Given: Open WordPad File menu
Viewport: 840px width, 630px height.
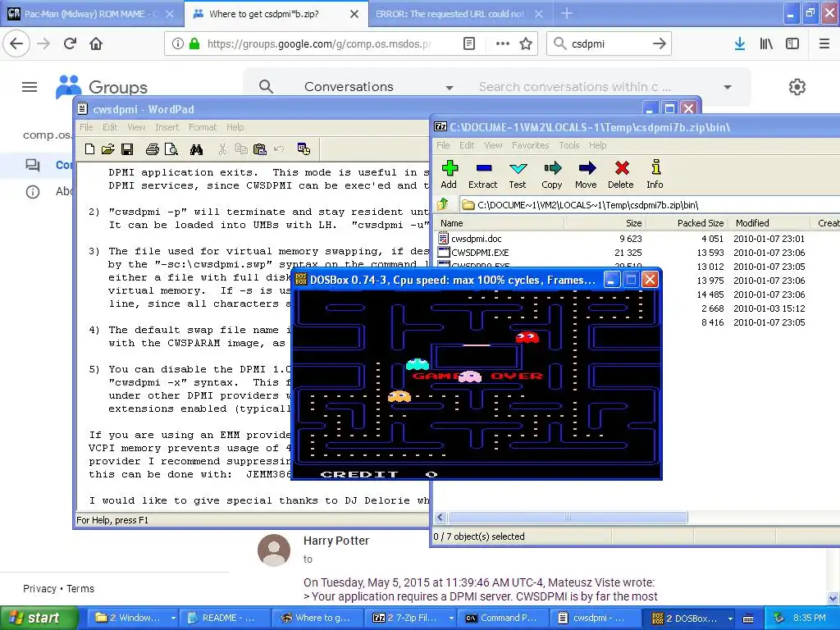Looking at the screenshot, I should click(x=86, y=127).
